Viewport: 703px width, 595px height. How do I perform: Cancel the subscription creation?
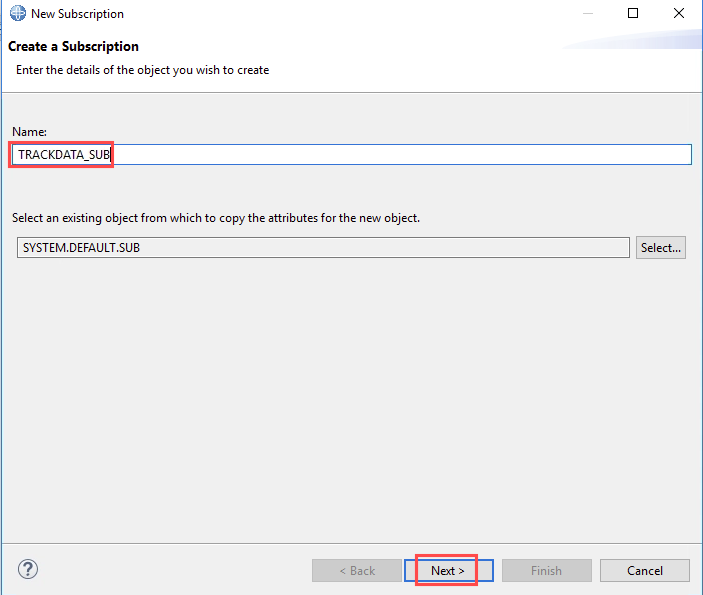645,570
